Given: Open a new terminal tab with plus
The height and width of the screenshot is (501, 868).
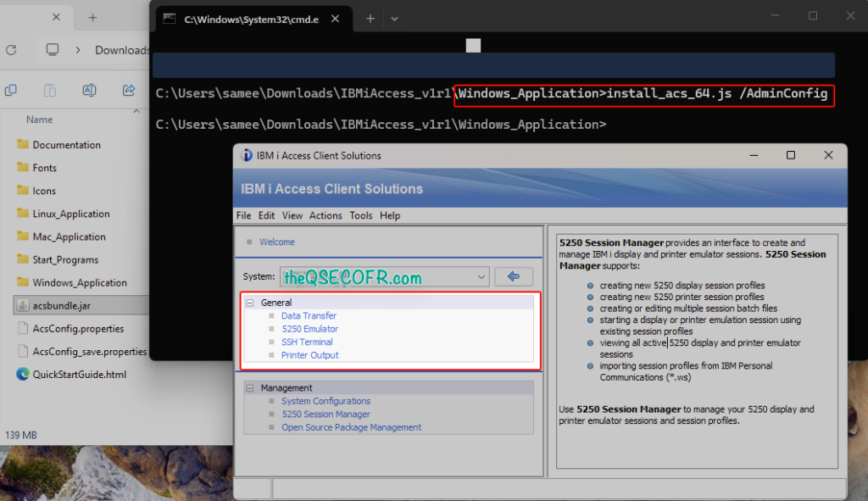Looking at the screenshot, I should coord(370,19).
